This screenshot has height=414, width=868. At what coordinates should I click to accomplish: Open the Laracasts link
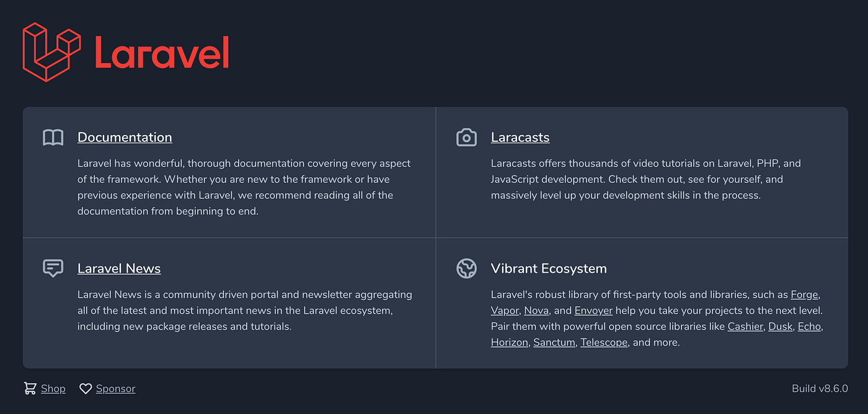[x=520, y=137]
